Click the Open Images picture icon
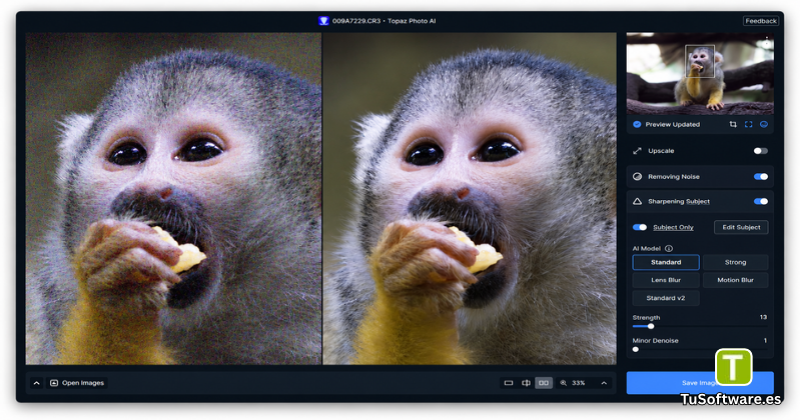The height and width of the screenshot is (420, 800). (x=54, y=383)
